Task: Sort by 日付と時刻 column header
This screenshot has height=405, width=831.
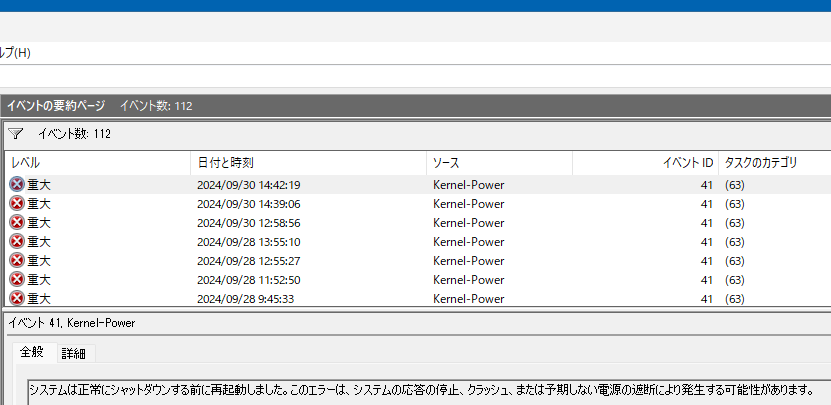Action: pyautogui.click(x=308, y=163)
